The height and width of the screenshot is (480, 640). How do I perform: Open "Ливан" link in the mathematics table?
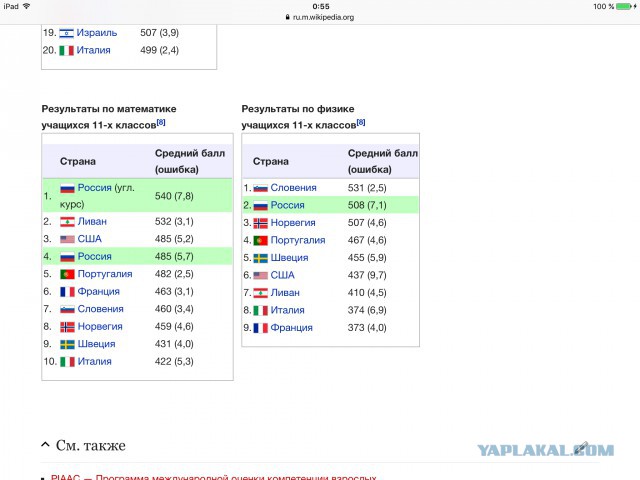click(92, 221)
